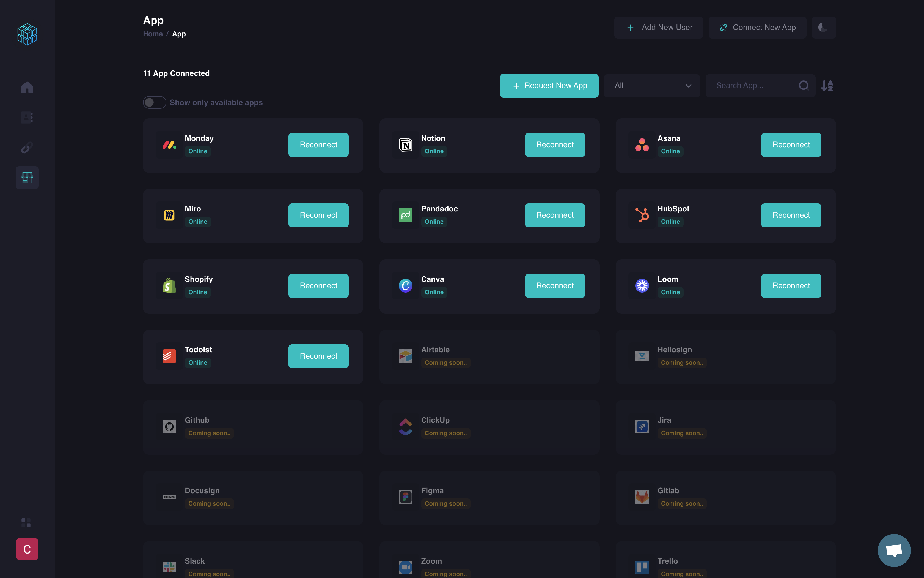924x578 pixels.
Task: Click Connect New App button
Action: (757, 28)
